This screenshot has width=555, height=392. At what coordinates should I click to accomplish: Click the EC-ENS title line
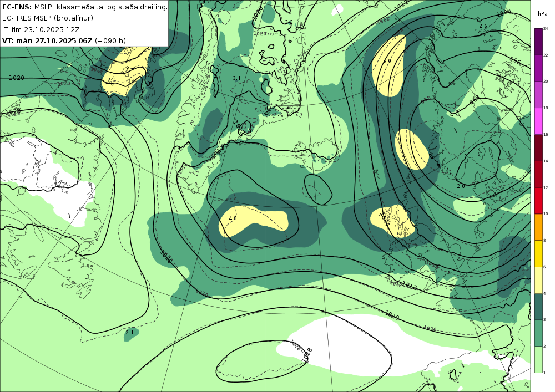point(84,7)
